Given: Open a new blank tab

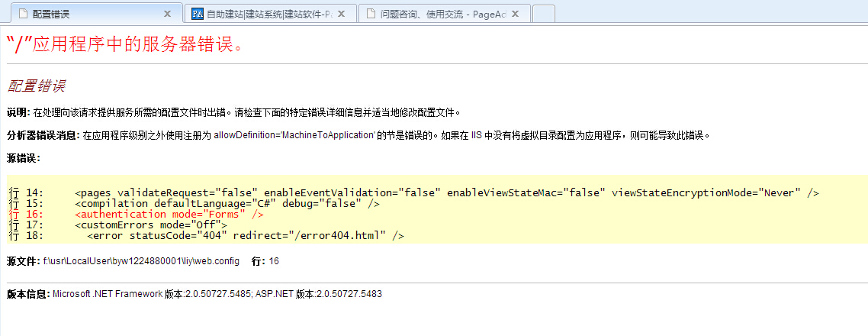Looking at the screenshot, I should tap(543, 14).
